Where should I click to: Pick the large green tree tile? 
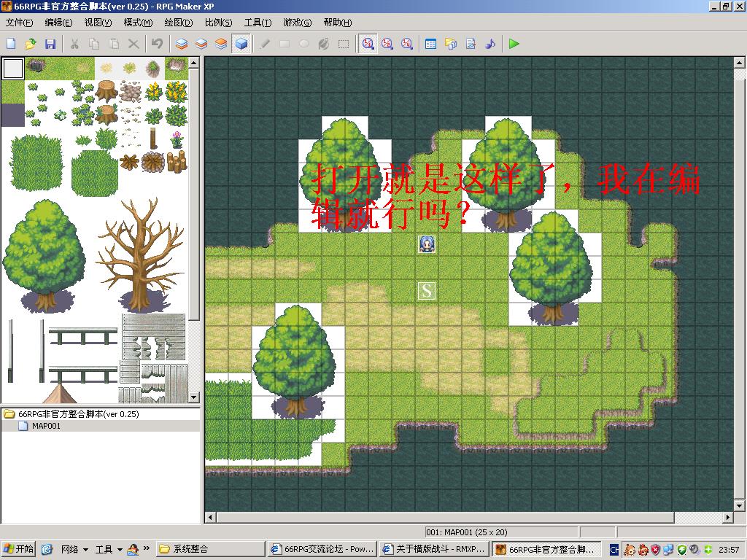pyautogui.click(x=44, y=256)
